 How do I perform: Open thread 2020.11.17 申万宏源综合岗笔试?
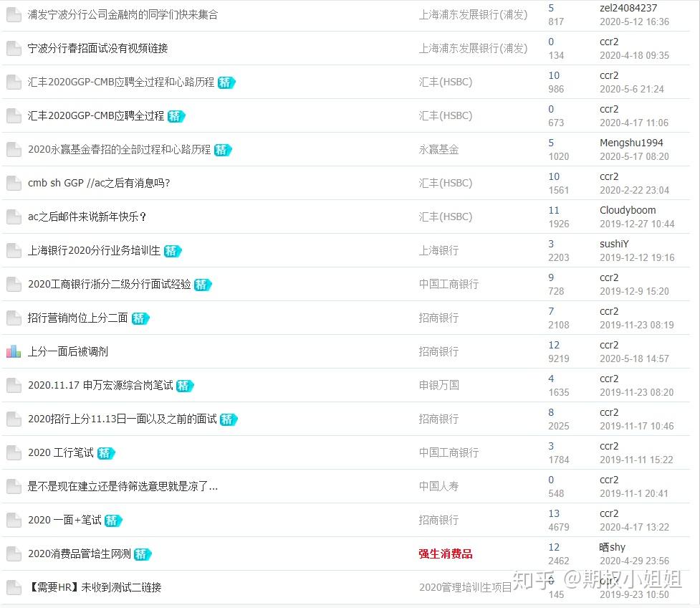coord(100,386)
